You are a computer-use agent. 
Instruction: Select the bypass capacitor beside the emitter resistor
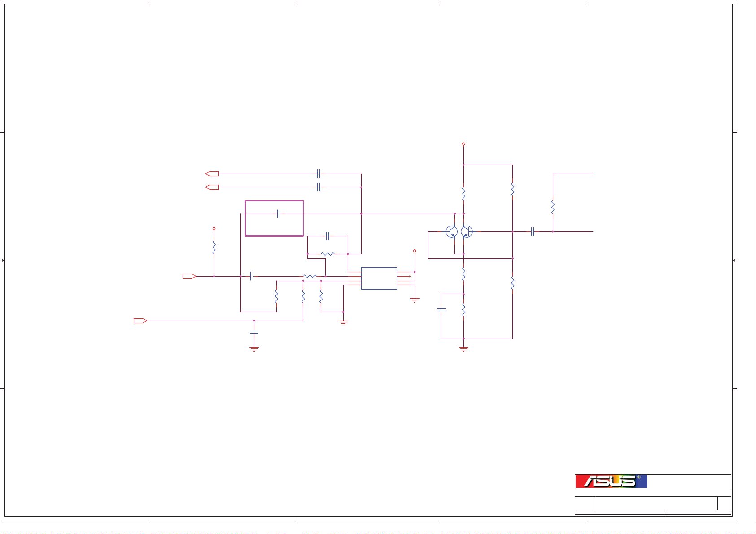click(x=441, y=309)
